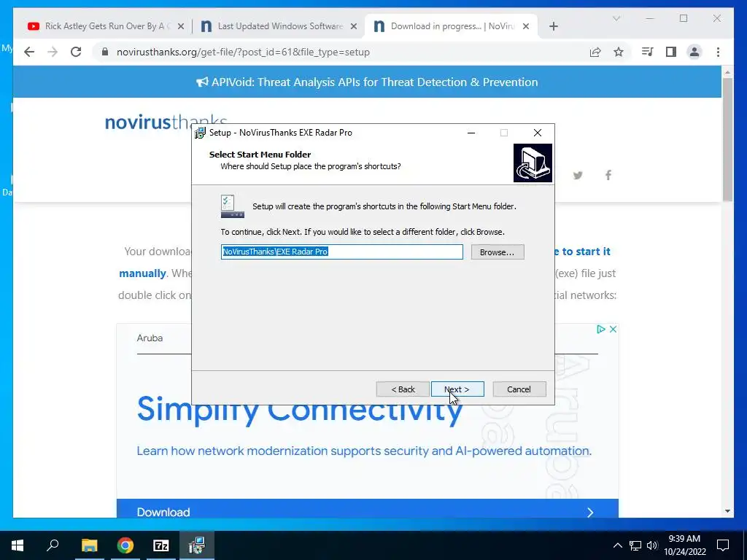Open network status tray icon
Viewport: 747px width, 560px height.
[635, 545]
